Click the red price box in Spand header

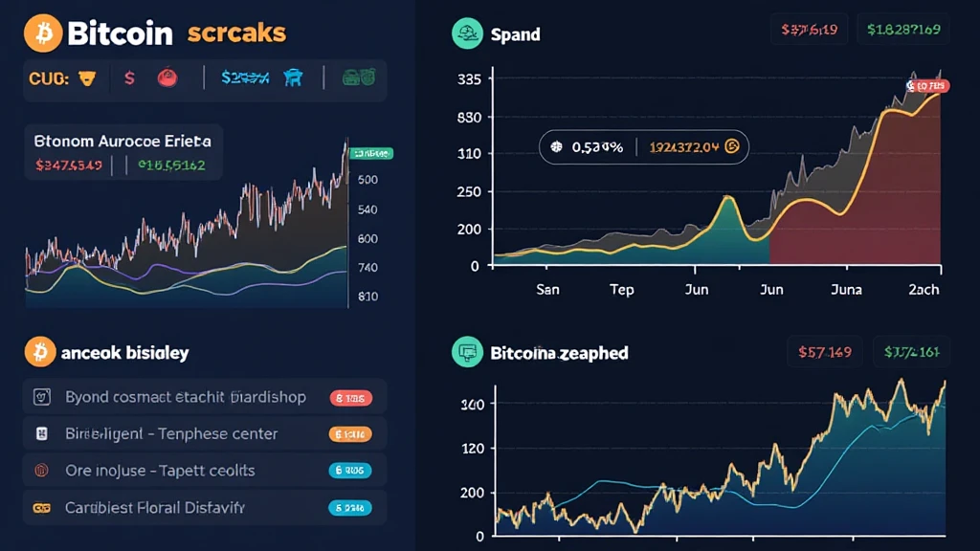tap(810, 30)
